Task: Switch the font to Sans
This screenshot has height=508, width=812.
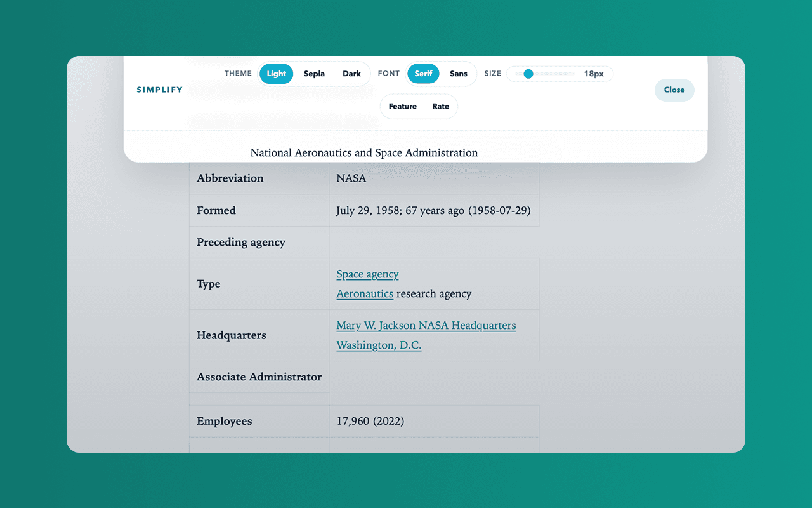Action: click(x=458, y=74)
